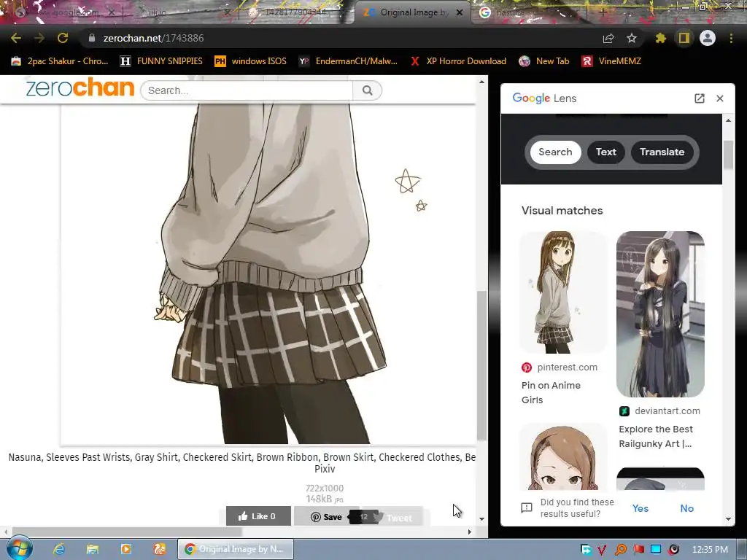The height and width of the screenshot is (560, 747).
Task: Open XP Horror Download bookmark
Action: 458,61
